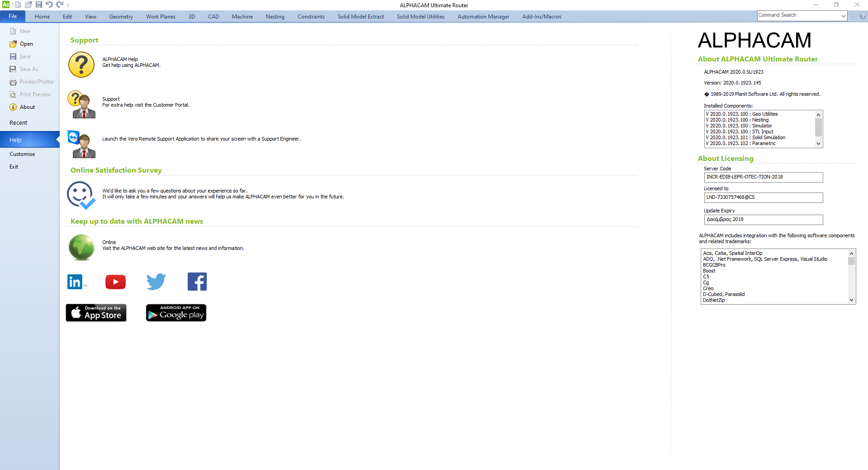Switch to the Work Planes ribbon tab

161,17
